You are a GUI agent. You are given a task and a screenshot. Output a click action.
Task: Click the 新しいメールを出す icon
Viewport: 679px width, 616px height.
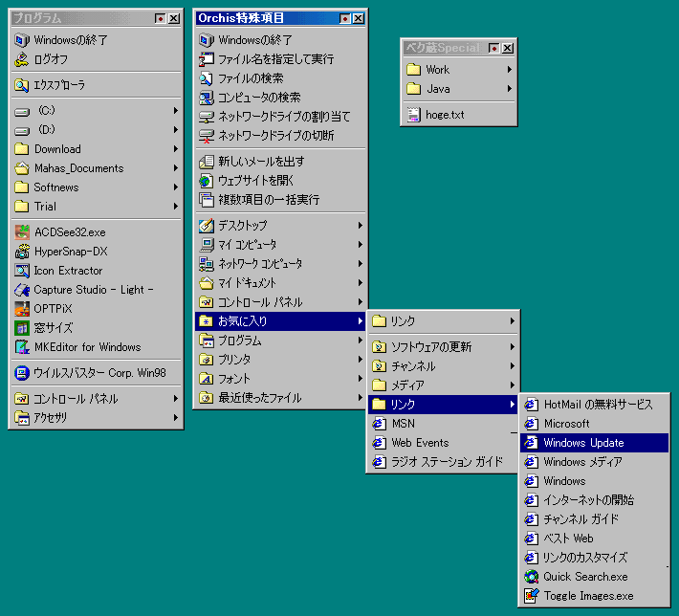pos(207,162)
